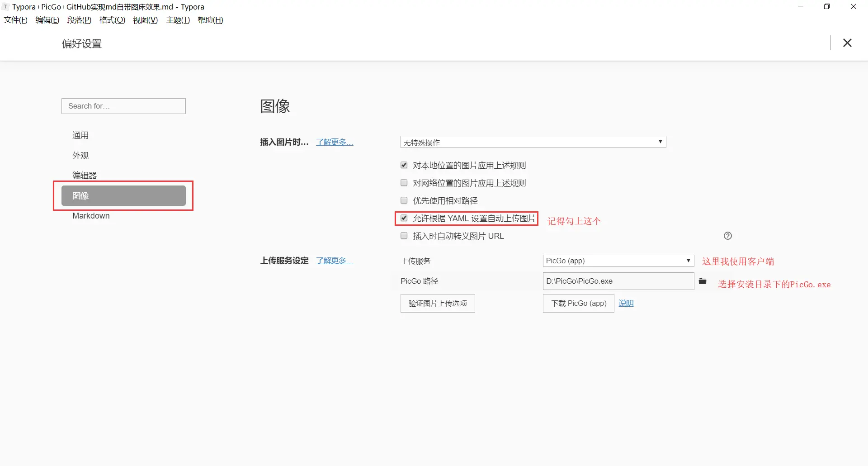Enable 插入时自动转义图片 URL
Image resolution: width=868 pixels, height=466 pixels.
pos(404,236)
